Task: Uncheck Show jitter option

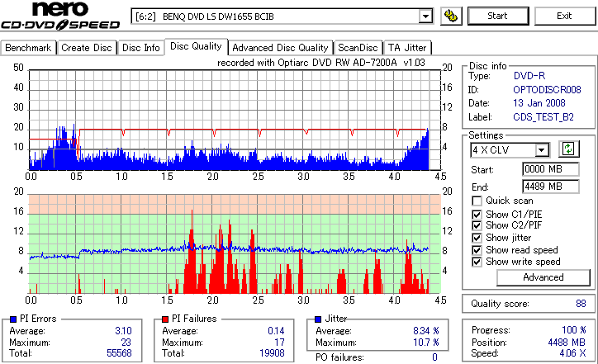Action: (x=477, y=238)
